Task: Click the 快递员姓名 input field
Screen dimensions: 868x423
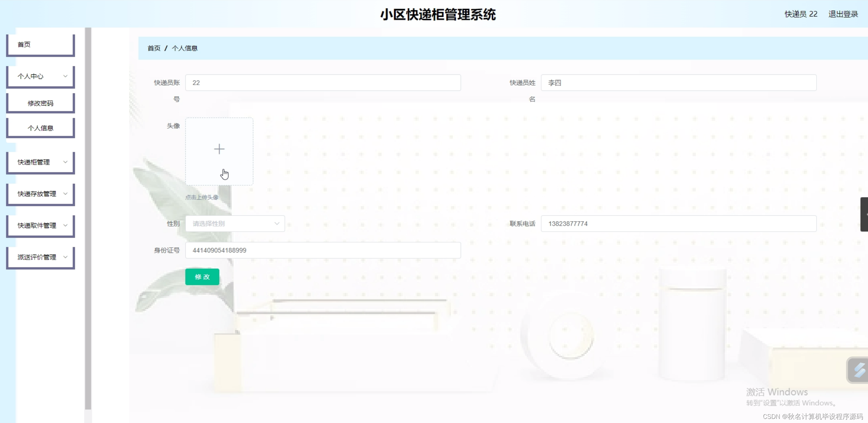Action: point(678,83)
